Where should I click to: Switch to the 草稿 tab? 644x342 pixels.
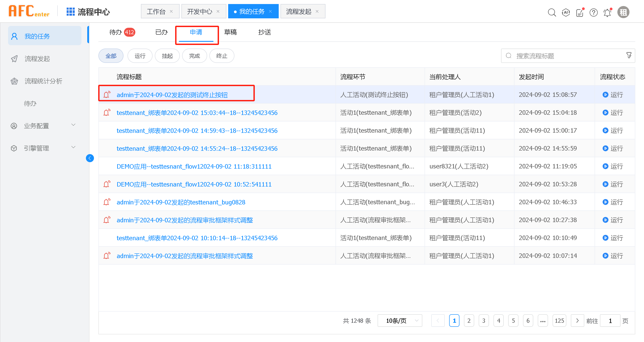(x=230, y=32)
